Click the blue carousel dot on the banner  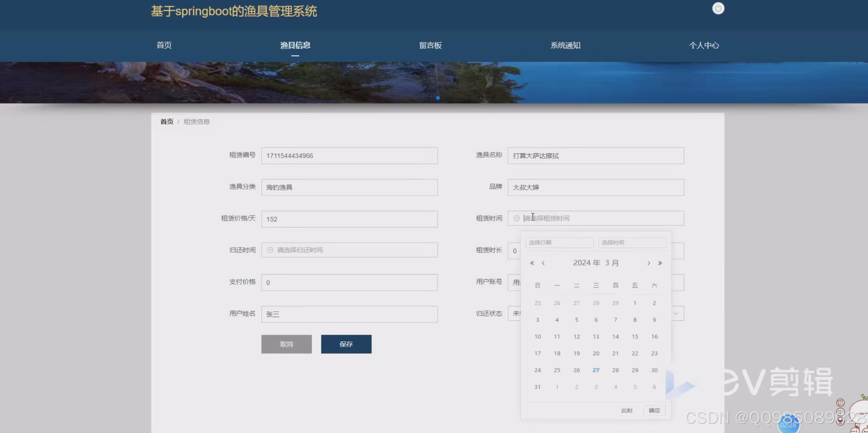click(438, 97)
